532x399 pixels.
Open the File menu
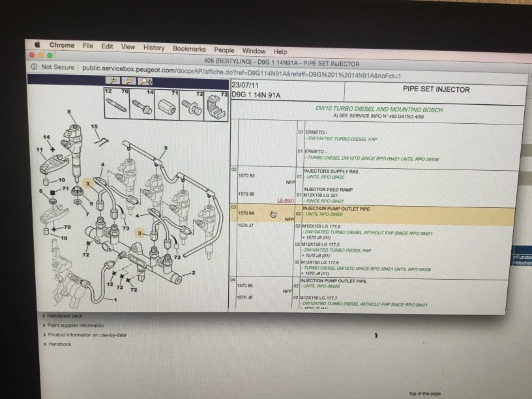click(88, 46)
